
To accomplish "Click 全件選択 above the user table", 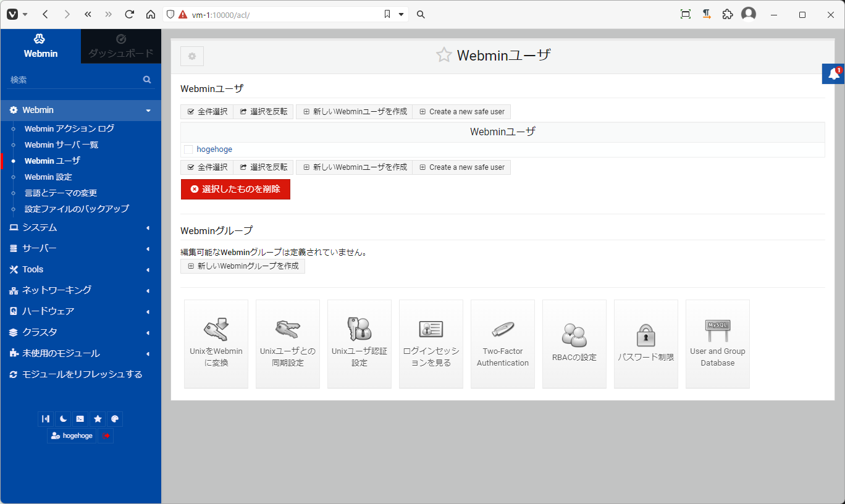I will pyautogui.click(x=207, y=112).
